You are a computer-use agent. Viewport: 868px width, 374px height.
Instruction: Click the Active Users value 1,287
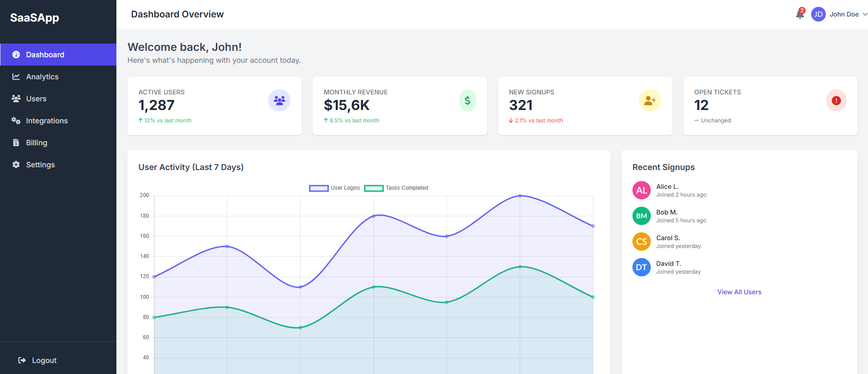pos(156,105)
